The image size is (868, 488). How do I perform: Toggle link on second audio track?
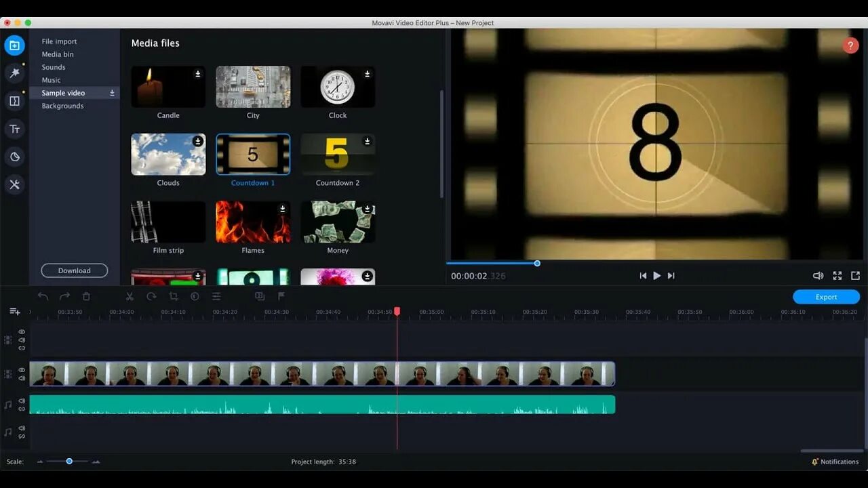point(22,436)
